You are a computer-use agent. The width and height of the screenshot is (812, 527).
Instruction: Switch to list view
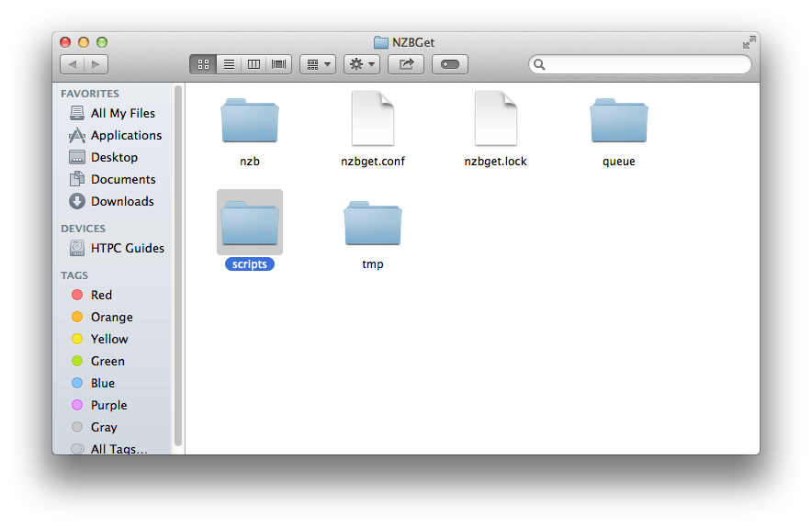229,64
